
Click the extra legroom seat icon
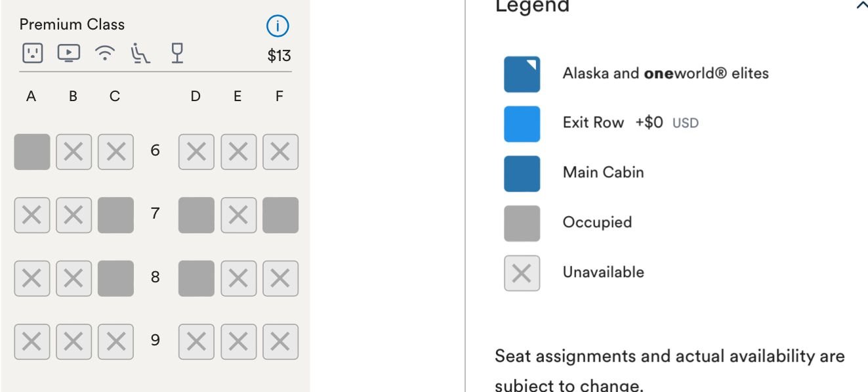point(141,54)
